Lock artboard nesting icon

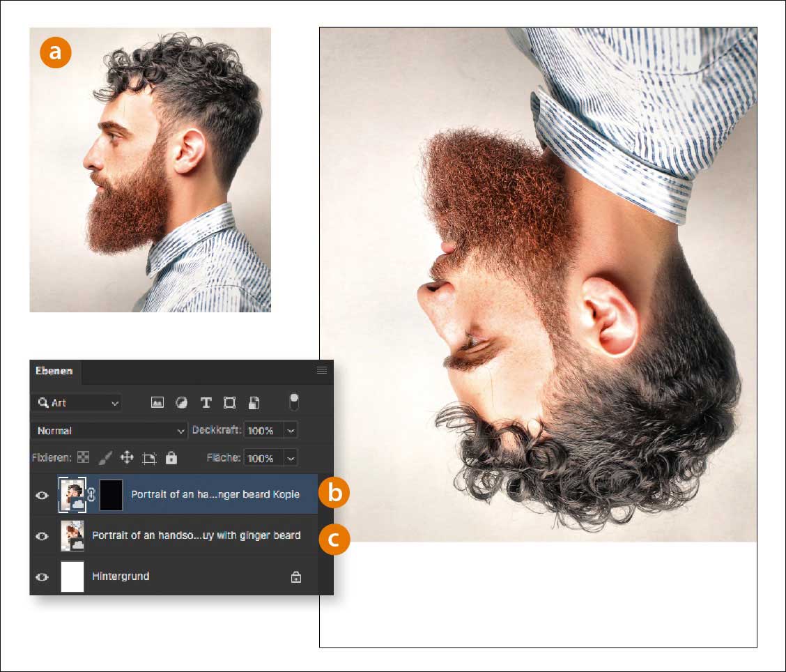[x=149, y=458]
